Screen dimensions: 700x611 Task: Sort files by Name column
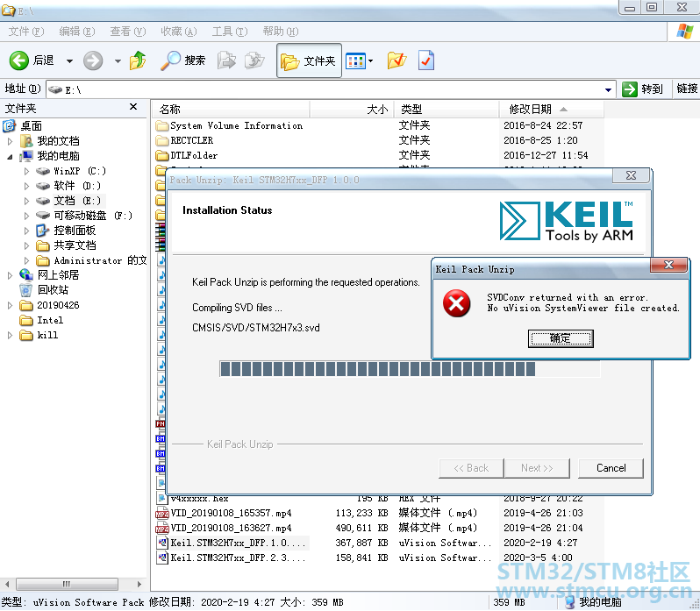[231, 110]
